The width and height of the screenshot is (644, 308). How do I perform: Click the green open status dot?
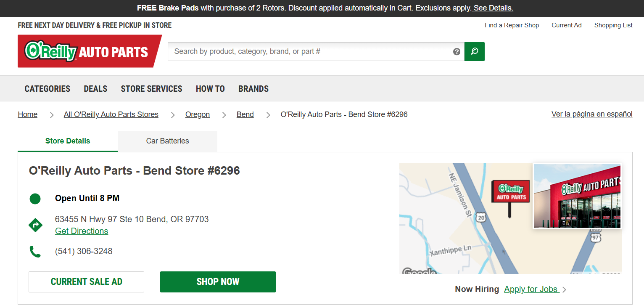click(35, 199)
